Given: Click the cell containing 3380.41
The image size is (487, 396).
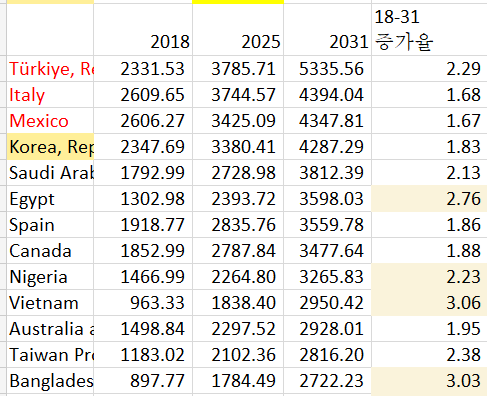Looking at the screenshot, I should 238,147.
